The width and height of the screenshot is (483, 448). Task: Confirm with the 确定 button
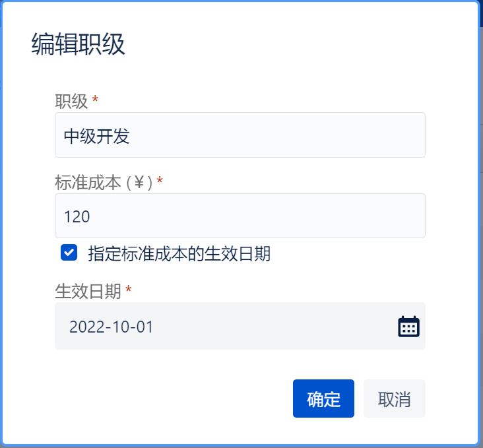pos(323,399)
